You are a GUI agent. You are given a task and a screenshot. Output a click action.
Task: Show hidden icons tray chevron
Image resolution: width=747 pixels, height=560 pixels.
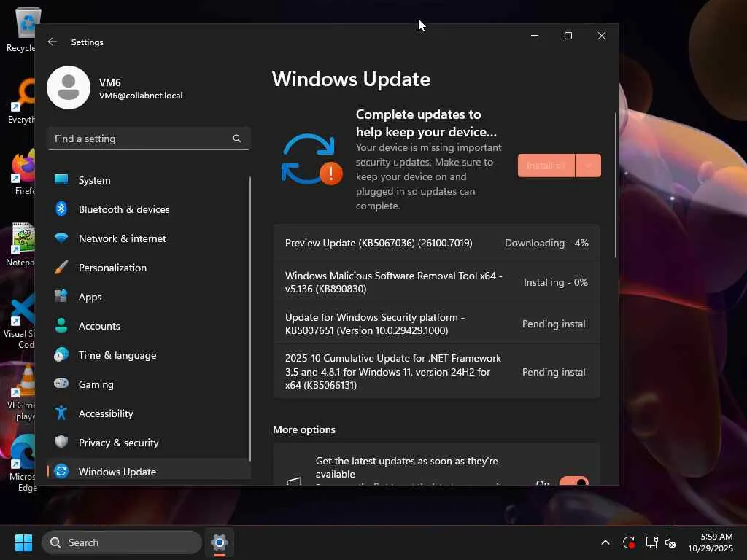click(605, 542)
